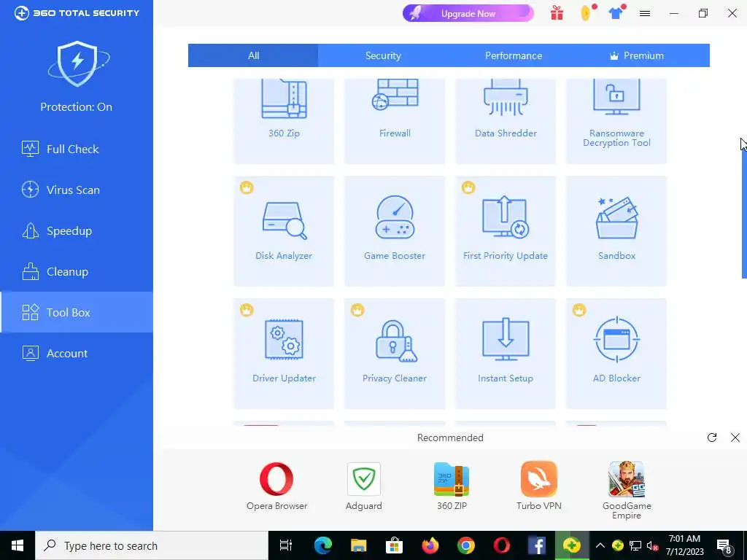Image resolution: width=747 pixels, height=560 pixels.
Task: Start the Game Booster tool
Action: tap(395, 231)
